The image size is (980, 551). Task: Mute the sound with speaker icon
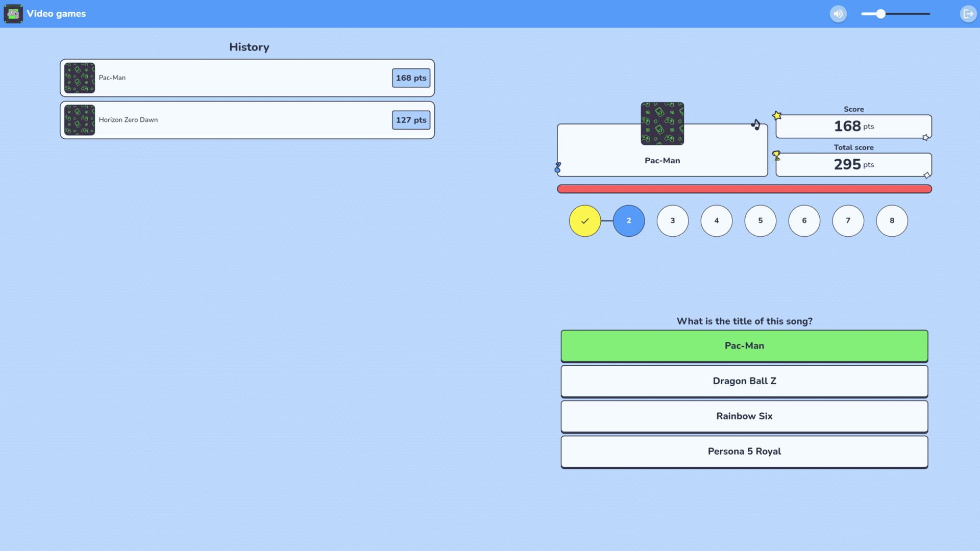coord(838,14)
